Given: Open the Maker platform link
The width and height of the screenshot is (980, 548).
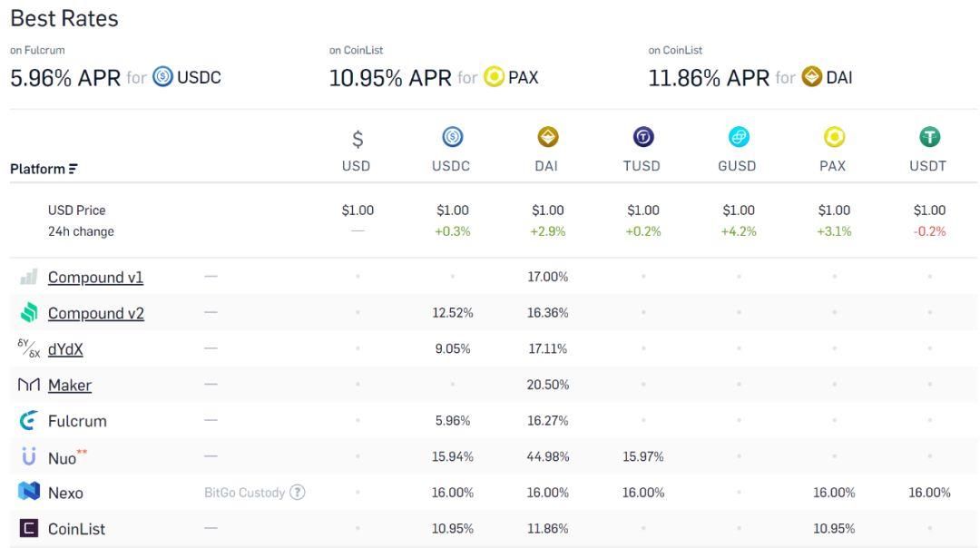Looking at the screenshot, I should [70, 385].
